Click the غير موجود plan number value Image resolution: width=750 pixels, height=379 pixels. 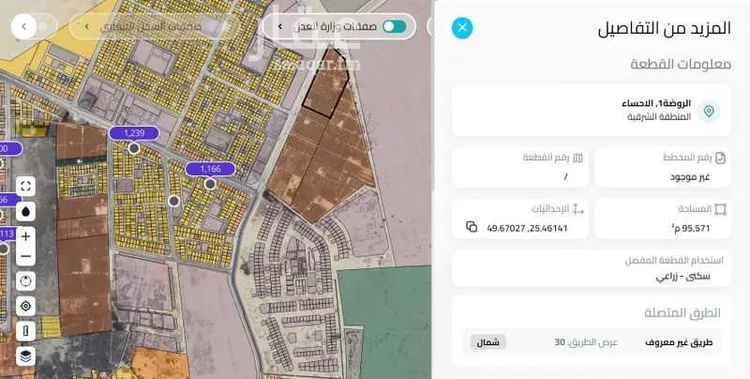(x=690, y=177)
